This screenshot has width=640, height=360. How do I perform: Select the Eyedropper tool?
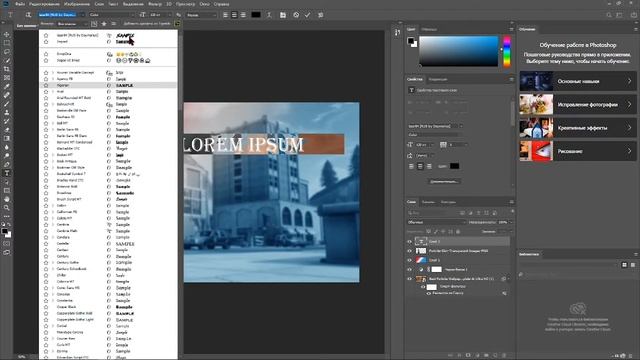point(7,86)
